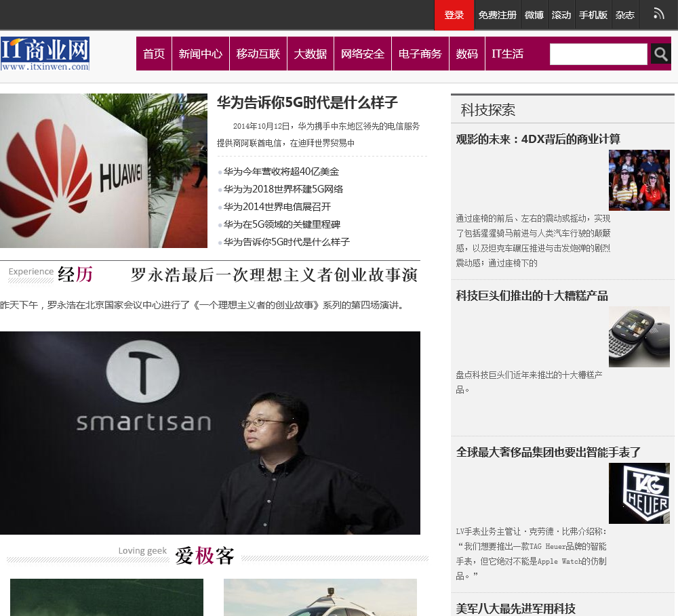Switch to 手机版 mobile version
This screenshot has height=616, width=678.
593,15
